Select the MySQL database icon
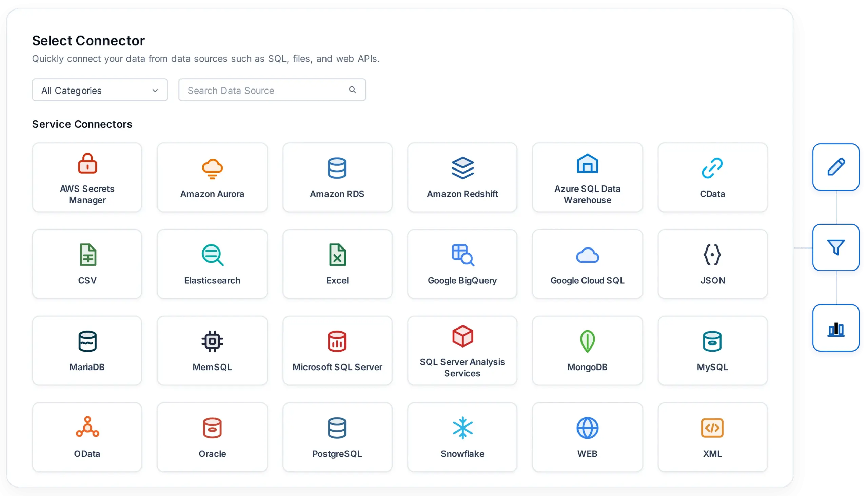The height and width of the screenshot is (496, 868). click(x=712, y=341)
